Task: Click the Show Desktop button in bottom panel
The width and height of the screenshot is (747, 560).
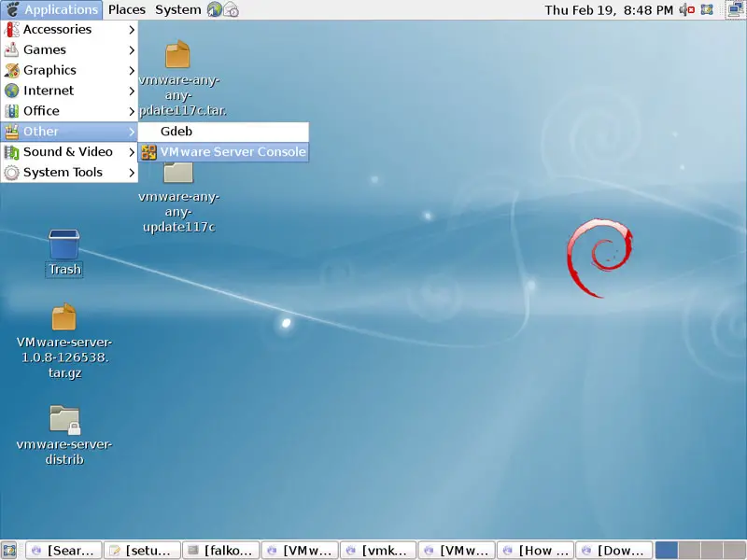Action: pos(9,550)
